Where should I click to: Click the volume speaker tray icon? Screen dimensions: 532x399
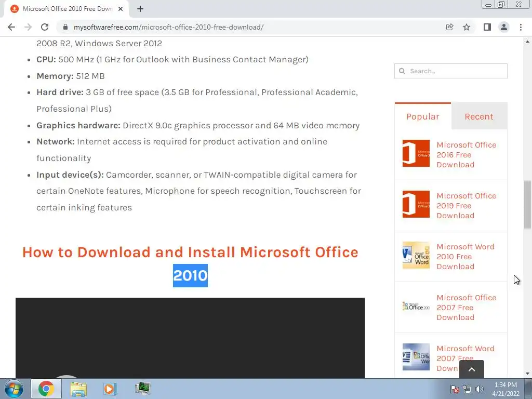pos(479,389)
